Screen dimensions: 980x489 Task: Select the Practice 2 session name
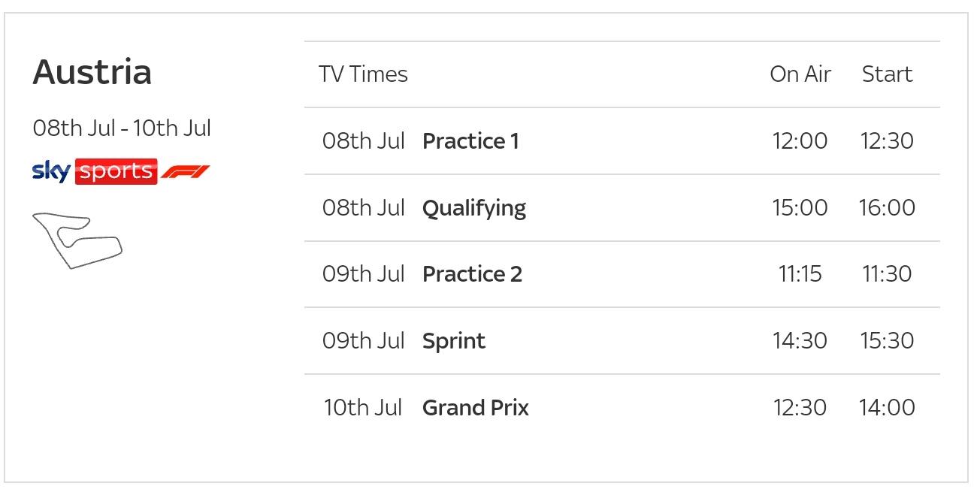[x=472, y=274]
